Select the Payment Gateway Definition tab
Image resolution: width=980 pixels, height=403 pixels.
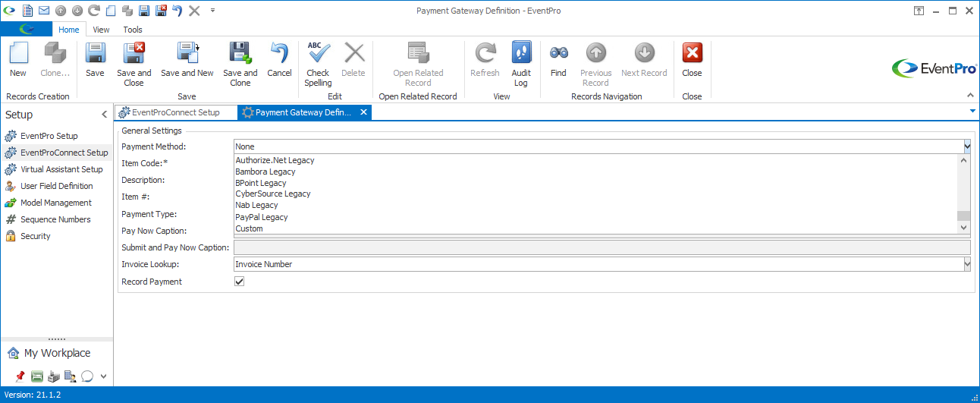pos(303,112)
